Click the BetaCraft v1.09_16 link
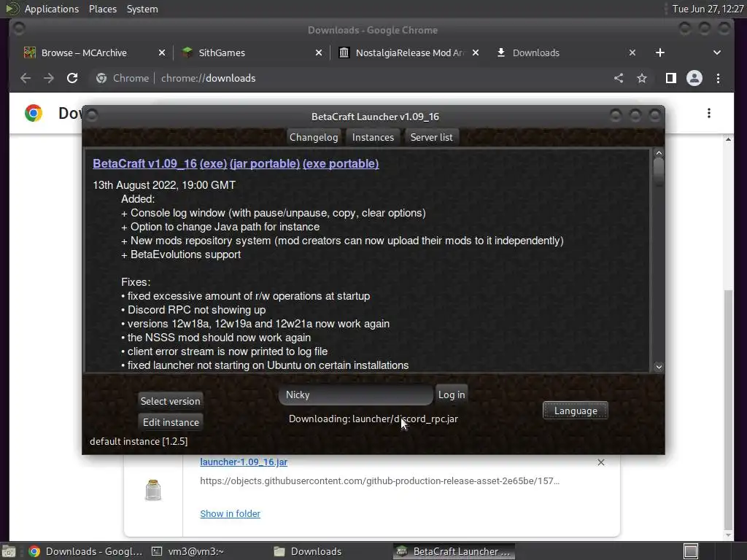 (145, 163)
